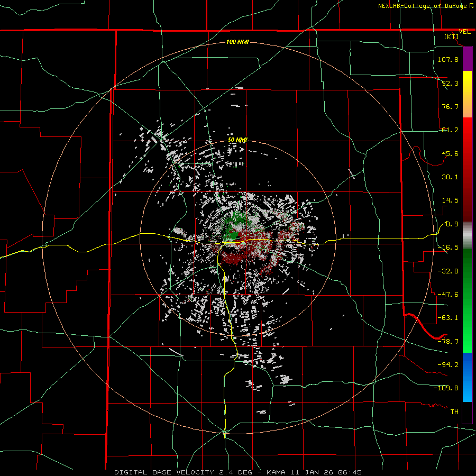Image resolution: width=476 pixels, height=476 pixels.
Task: Click the 30.1 velocity legend value
Action: [x=450, y=177]
